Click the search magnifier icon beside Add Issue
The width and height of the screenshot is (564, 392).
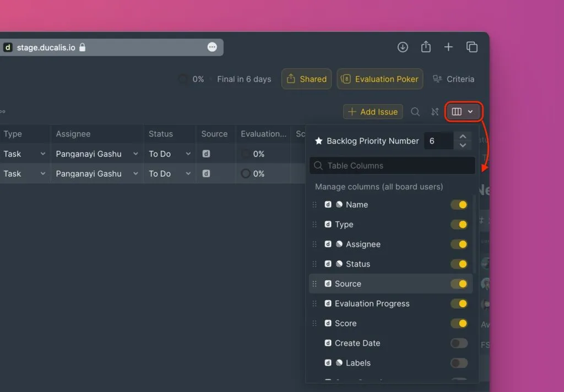tap(415, 112)
